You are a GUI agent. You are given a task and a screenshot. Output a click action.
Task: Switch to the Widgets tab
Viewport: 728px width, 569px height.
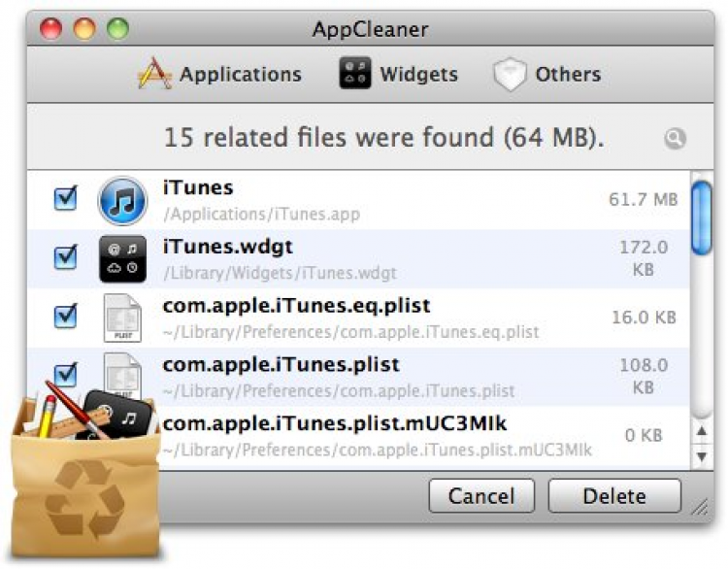pyautogui.click(x=418, y=75)
